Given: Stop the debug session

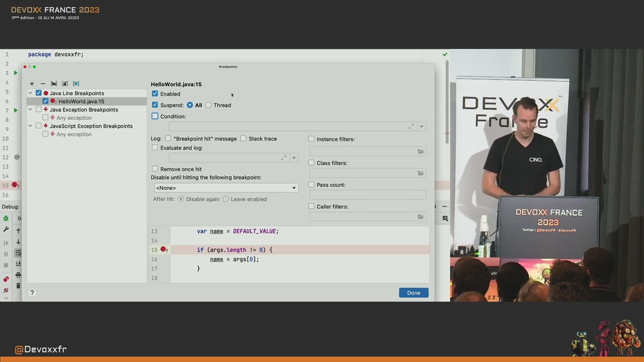Looking at the screenshot, I should tap(6, 265).
